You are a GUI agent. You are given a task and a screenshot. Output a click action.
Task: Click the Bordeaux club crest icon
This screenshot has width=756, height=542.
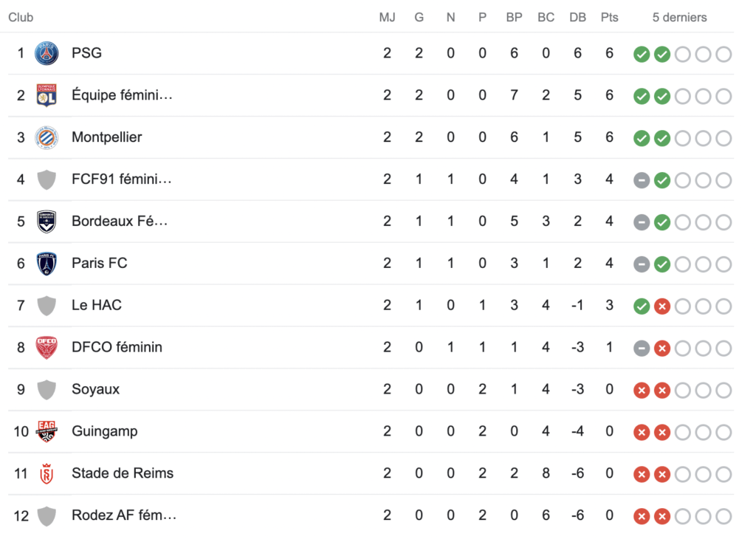pos(47,222)
